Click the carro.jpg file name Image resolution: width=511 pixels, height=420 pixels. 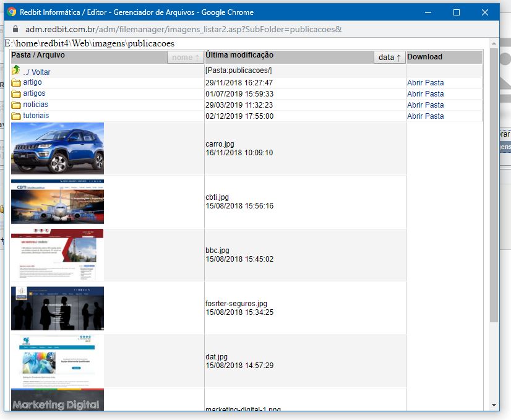pos(220,144)
